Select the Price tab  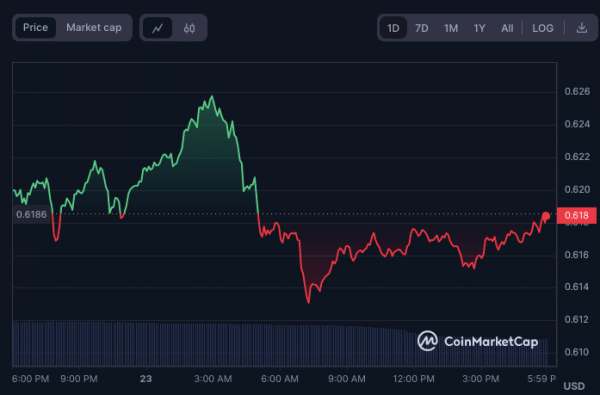coord(36,28)
